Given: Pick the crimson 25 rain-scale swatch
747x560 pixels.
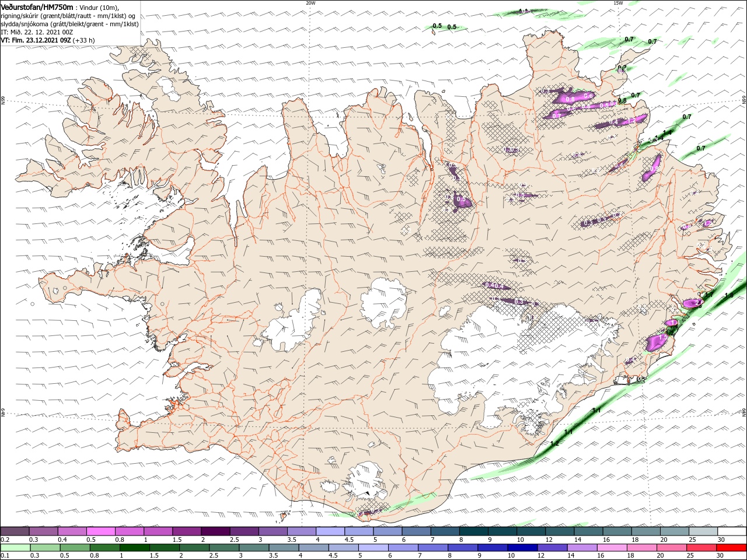Looking at the screenshot, I should [701, 548].
